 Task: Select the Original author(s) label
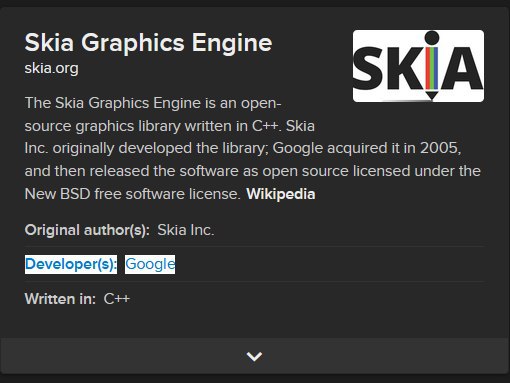pos(87,230)
